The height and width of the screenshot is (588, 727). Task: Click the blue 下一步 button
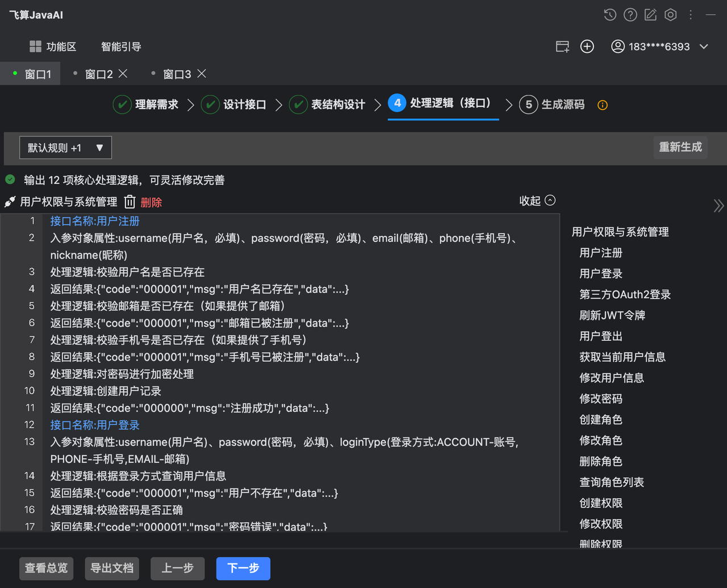coord(243,568)
